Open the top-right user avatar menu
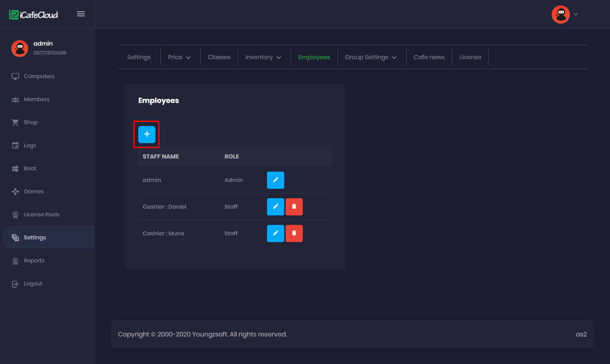Viewport: 610px width, 364px height. (x=561, y=14)
